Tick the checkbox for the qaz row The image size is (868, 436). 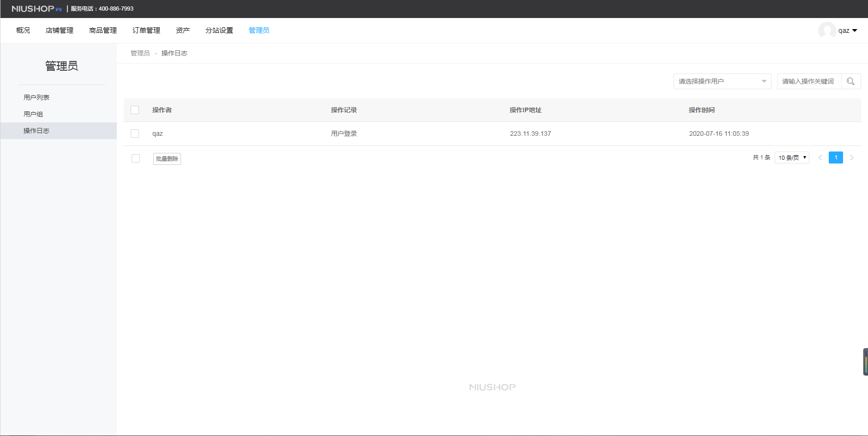point(135,133)
